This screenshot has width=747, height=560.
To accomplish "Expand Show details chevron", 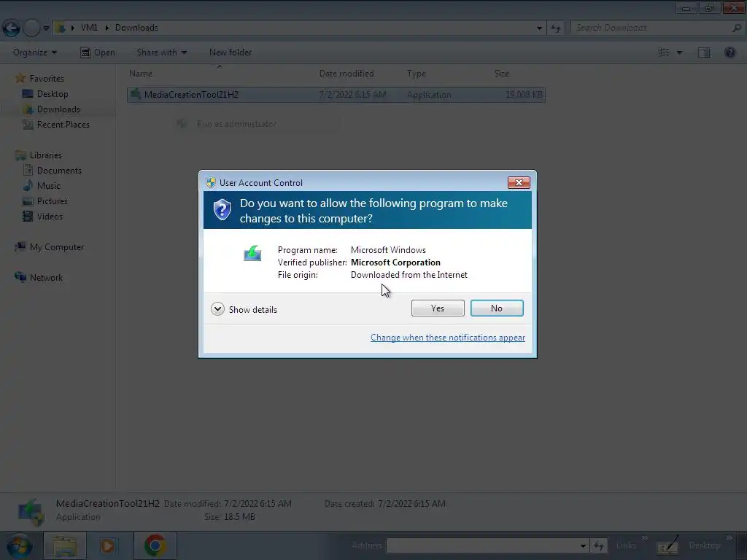I will [x=217, y=309].
